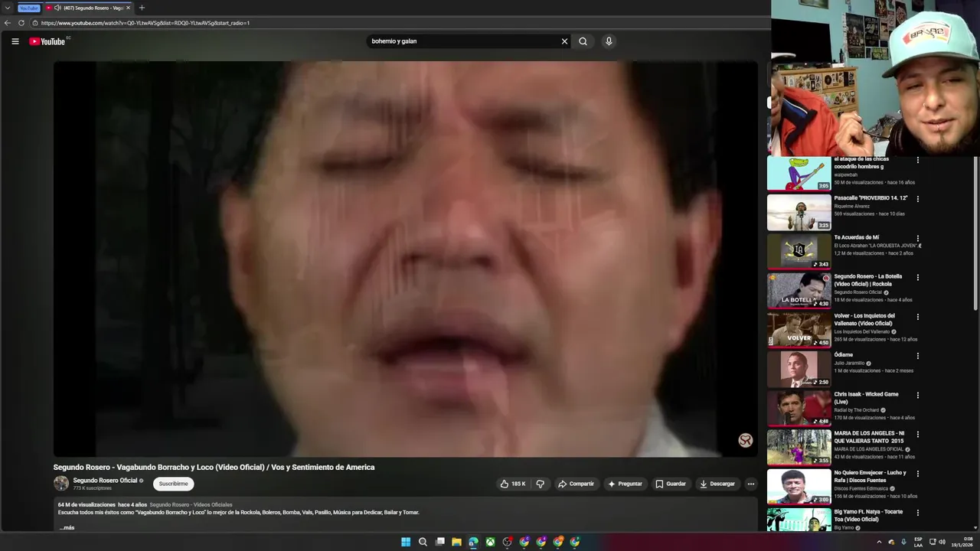The width and height of the screenshot is (980, 551).
Task: Like the video (185 K)
Action: click(x=513, y=484)
